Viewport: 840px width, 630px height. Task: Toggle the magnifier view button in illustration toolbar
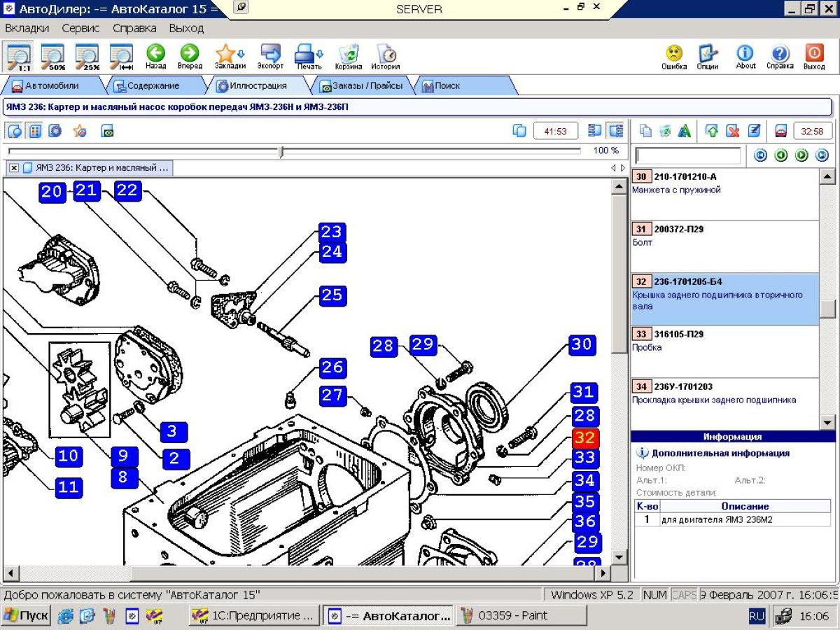(x=15, y=131)
